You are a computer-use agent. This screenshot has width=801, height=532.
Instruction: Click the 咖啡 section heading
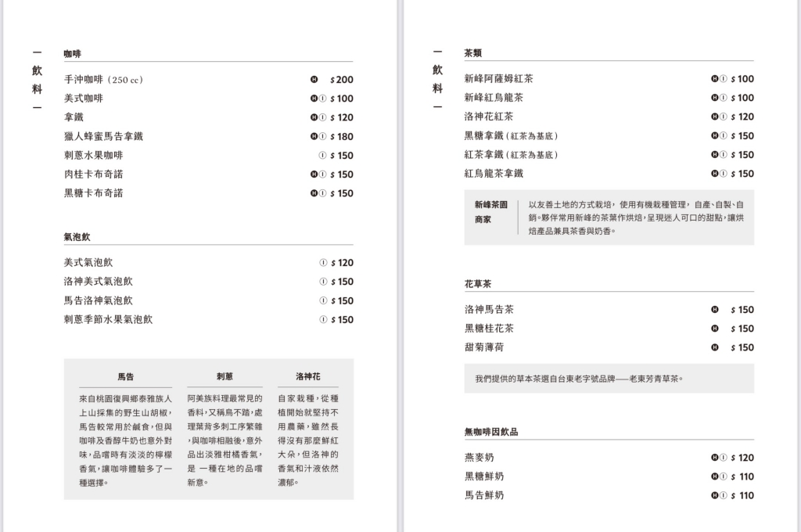click(x=73, y=54)
